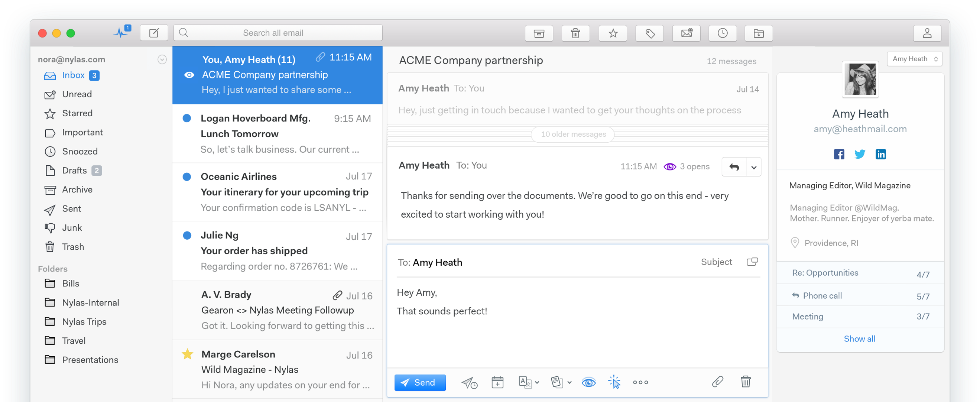980x402 pixels.
Task: Click the snooze clock toolbar icon
Action: (723, 33)
